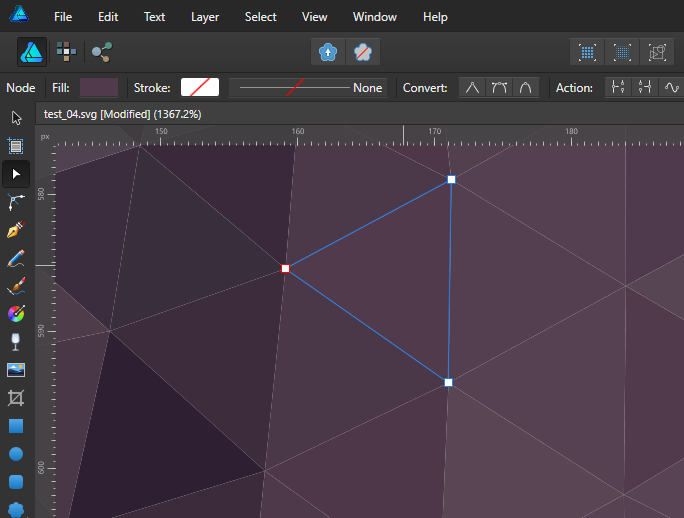Screen dimensions: 684x518
Task: Open the Edit menu
Action: pos(108,17)
